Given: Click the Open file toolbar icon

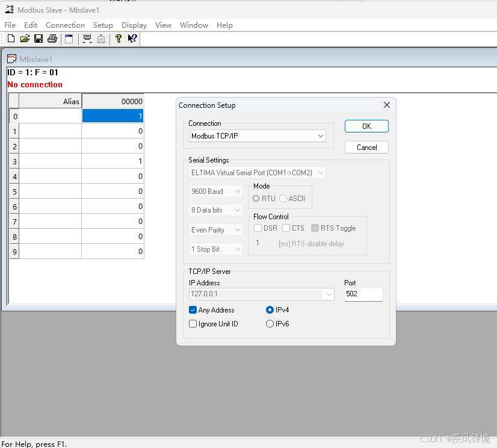Looking at the screenshot, I should [25, 39].
